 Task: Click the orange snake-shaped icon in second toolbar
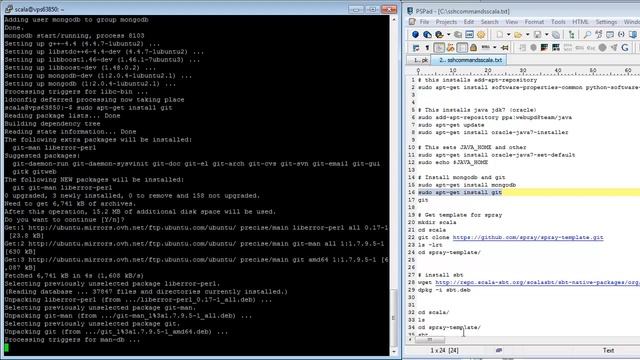[x=451, y=48]
